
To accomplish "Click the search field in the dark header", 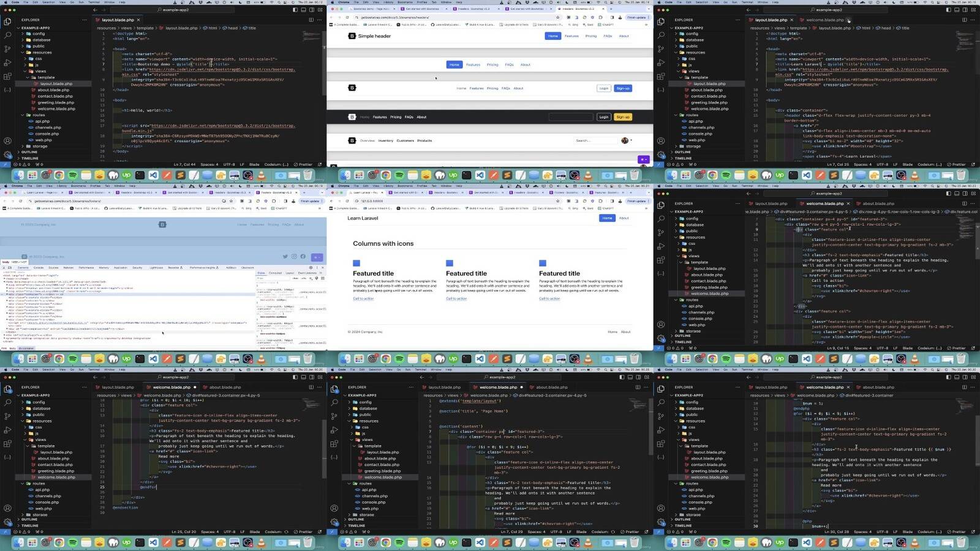I will [x=571, y=117].
